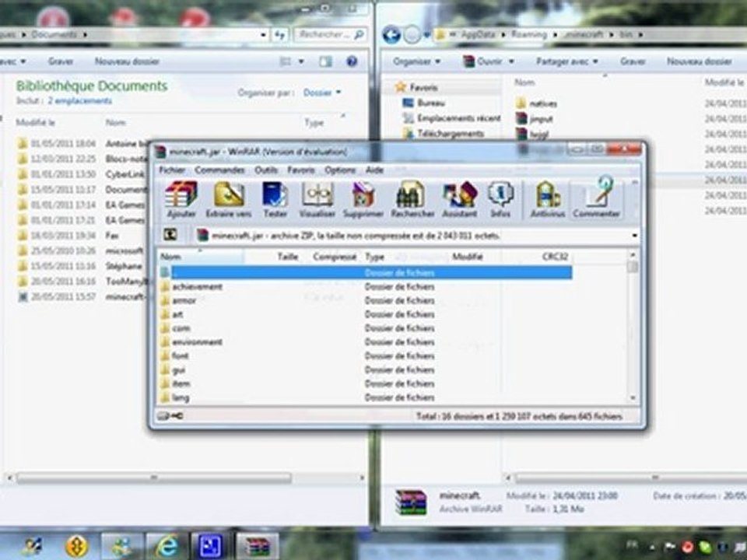Click the up-one-level icon in WinRAR address bar

[x=170, y=234]
